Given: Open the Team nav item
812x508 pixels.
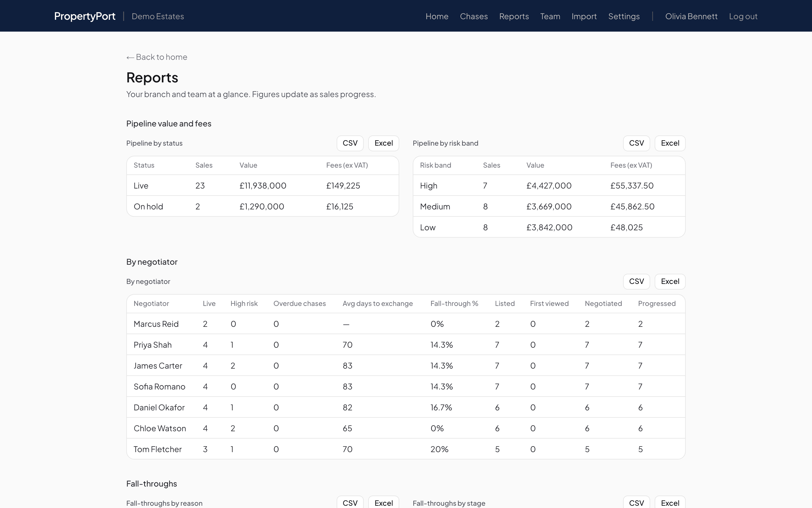Looking at the screenshot, I should (550, 16).
